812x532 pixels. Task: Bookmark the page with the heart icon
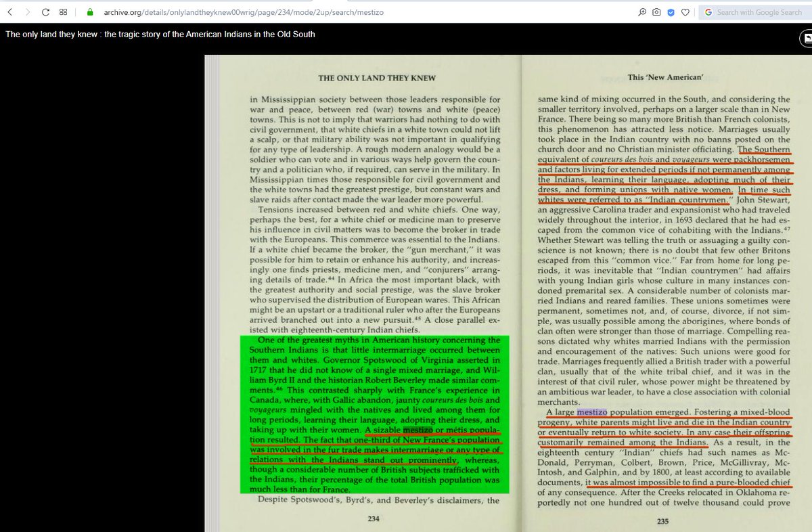click(x=685, y=12)
